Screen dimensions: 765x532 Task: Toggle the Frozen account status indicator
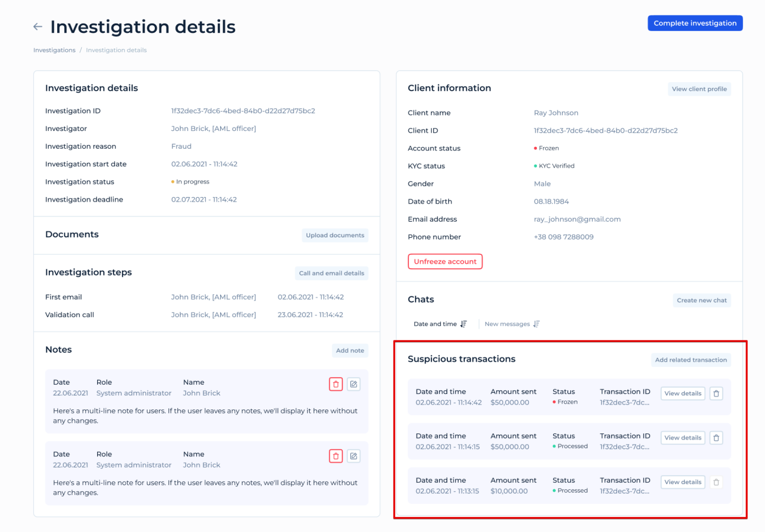546,148
